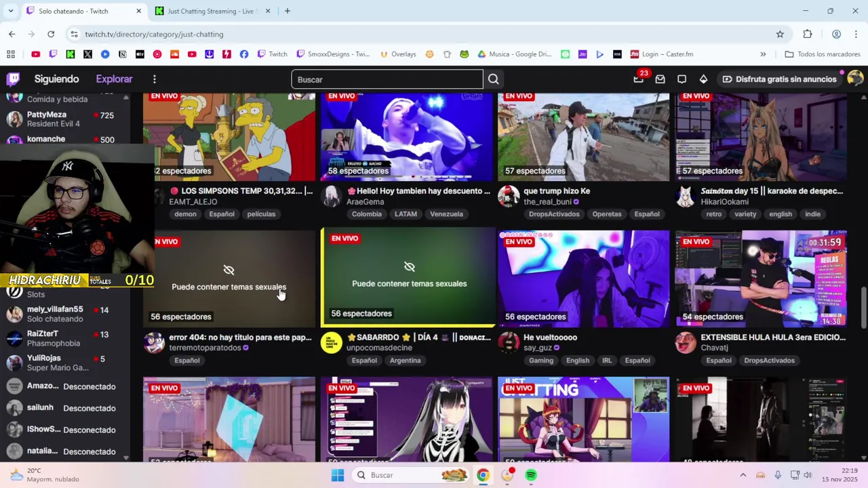Select the DropsActivados tag under the_real_buni
868x488 pixels.
(555, 214)
